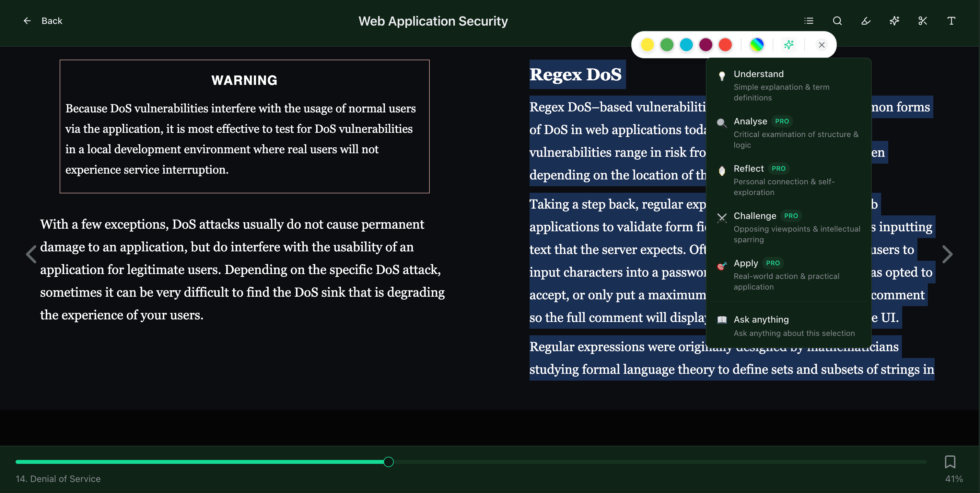Click the WARNING heading in the box
Viewport: 980px width, 493px height.
[244, 80]
